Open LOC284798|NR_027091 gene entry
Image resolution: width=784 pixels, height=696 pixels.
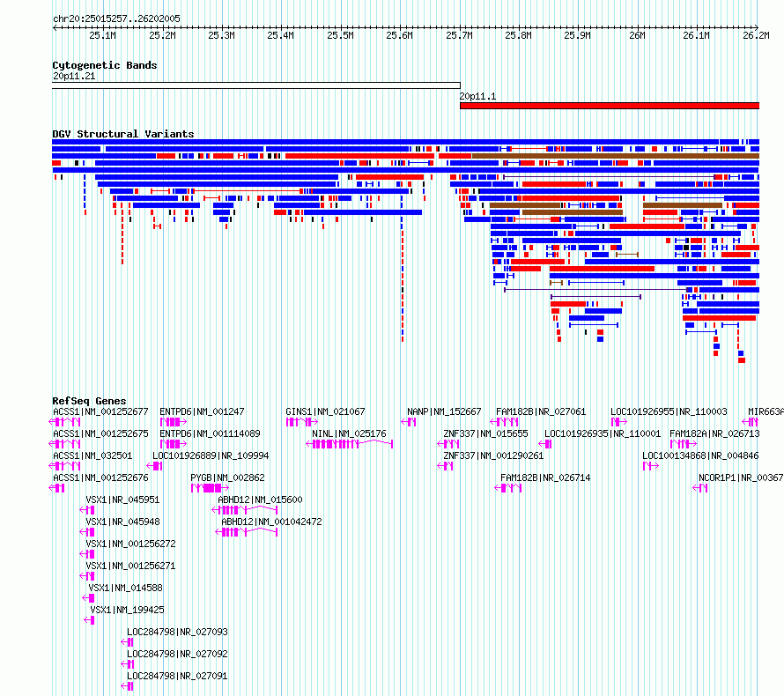pos(177,676)
